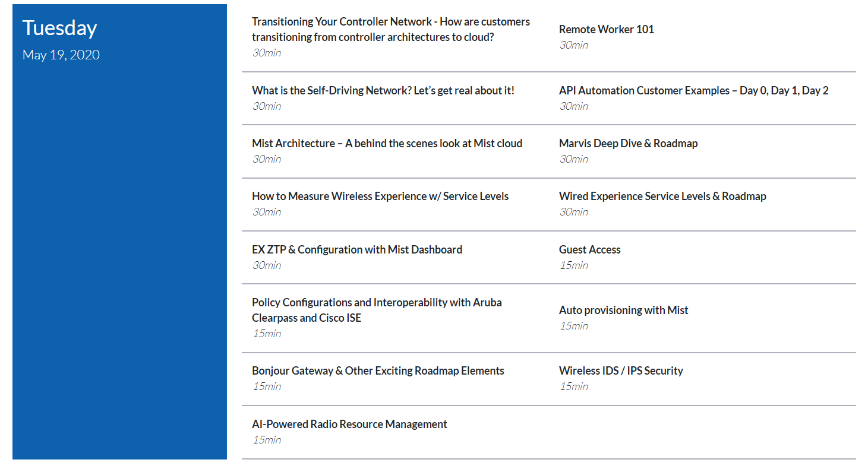868x469 pixels.
Task: Click Wireless IDS / IPS Security session
Action: coord(620,370)
